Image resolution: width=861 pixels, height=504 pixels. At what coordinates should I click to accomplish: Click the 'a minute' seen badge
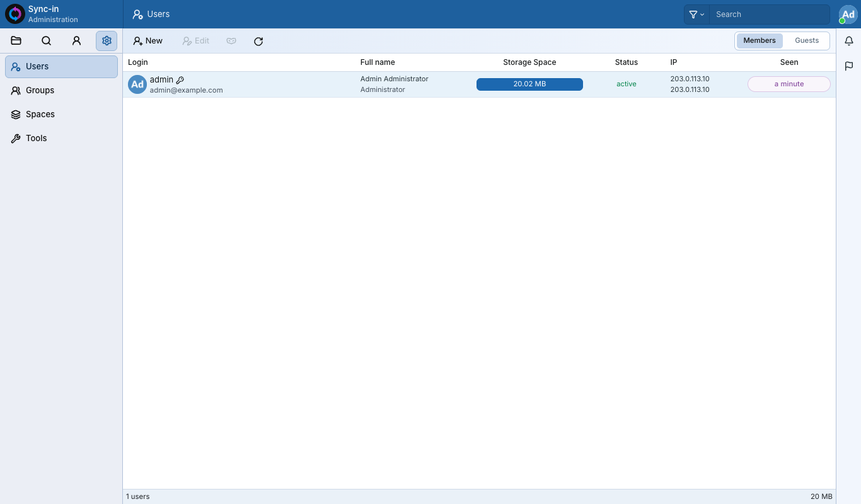789,84
